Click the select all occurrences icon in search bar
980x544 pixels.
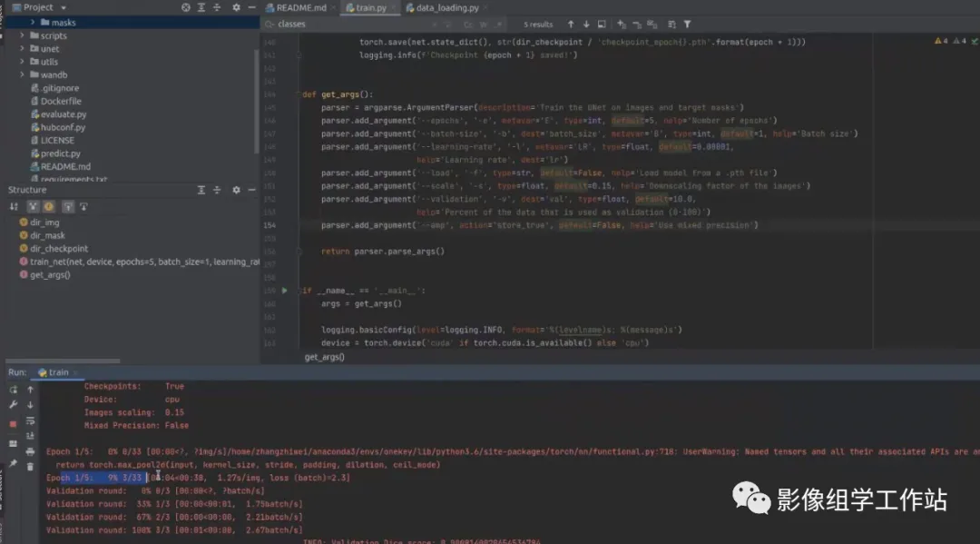652,25
